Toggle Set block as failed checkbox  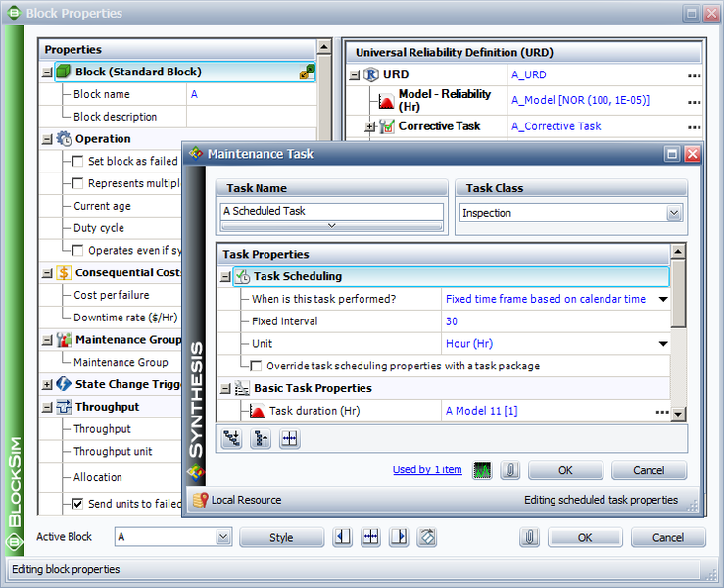77,161
